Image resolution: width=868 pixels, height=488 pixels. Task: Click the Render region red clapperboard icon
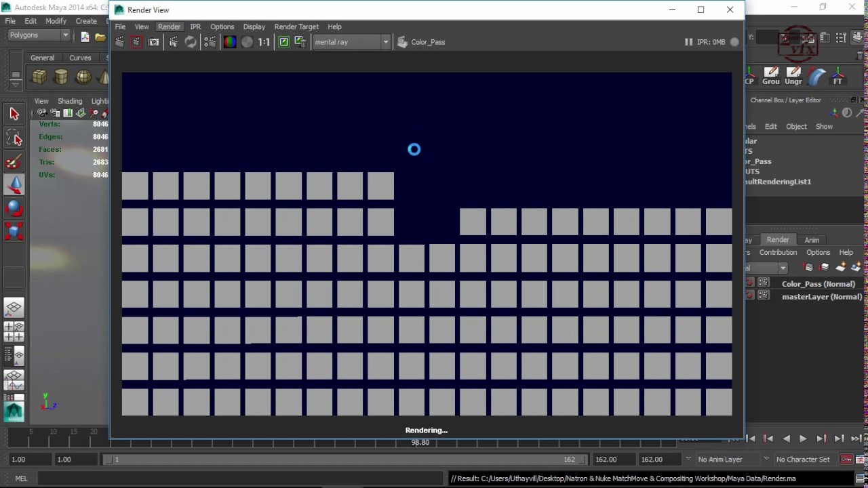(x=136, y=42)
